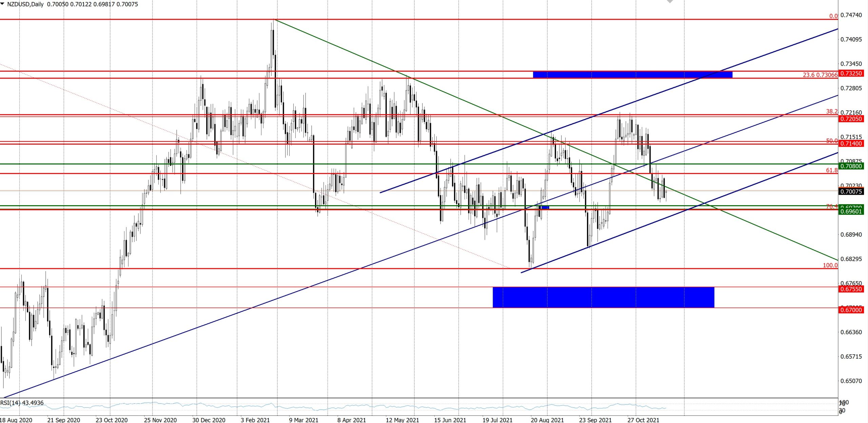Click the green 0.70800 price label
Image resolution: width=868 pixels, height=423 pixels.
click(851, 166)
